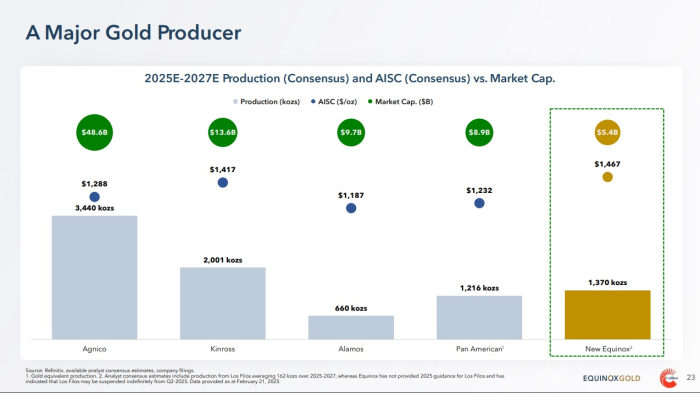Click the '$1,187' AISC label
This screenshot has height=393, width=700.
click(x=351, y=196)
